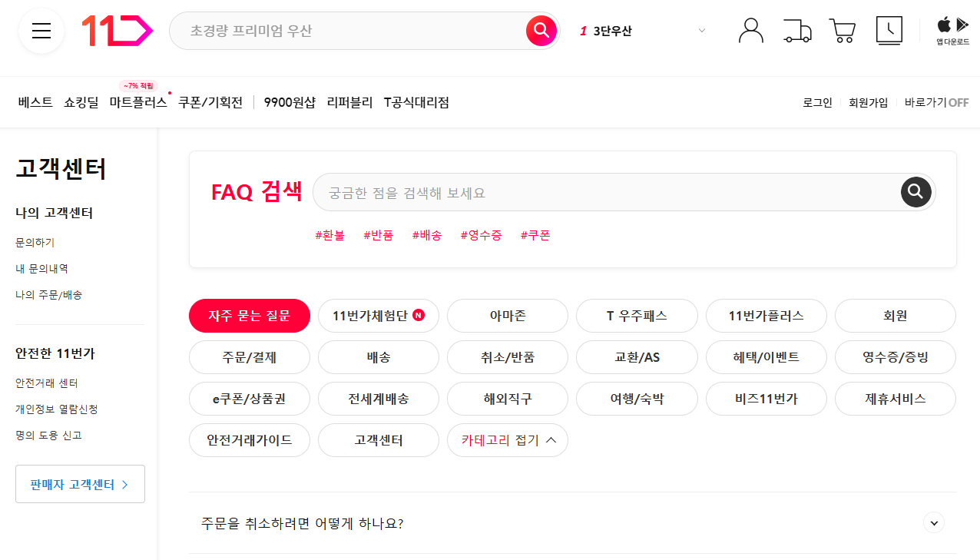This screenshot has height=560, width=980.
Task: Open the 베스트 menu item
Action: coord(35,102)
